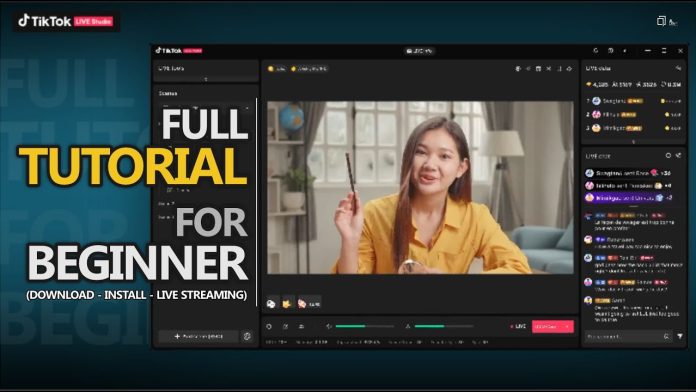The image size is (696, 392).
Task: Click the first stat in the bottom status bar
Action: [x=276, y=342]
